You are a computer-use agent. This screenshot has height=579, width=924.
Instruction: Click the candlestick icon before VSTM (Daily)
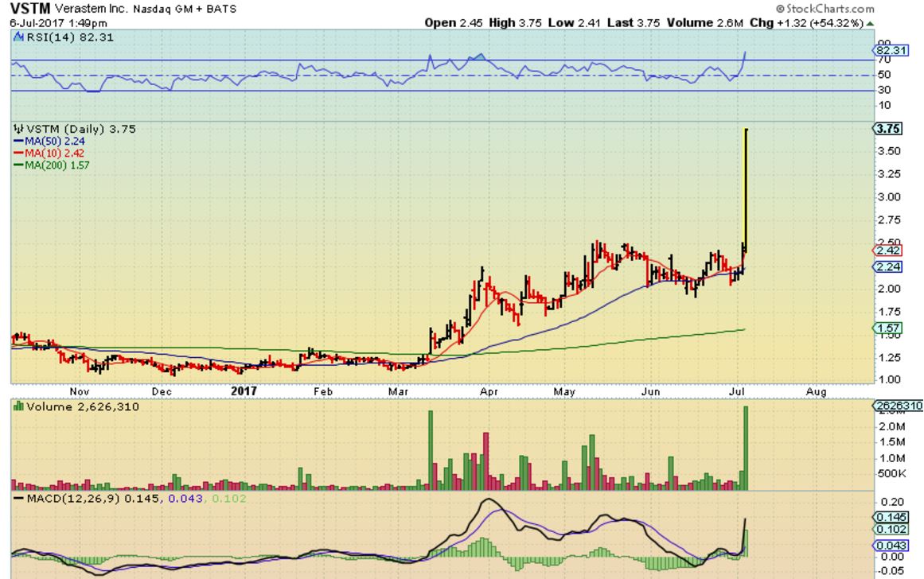[19, 129]
